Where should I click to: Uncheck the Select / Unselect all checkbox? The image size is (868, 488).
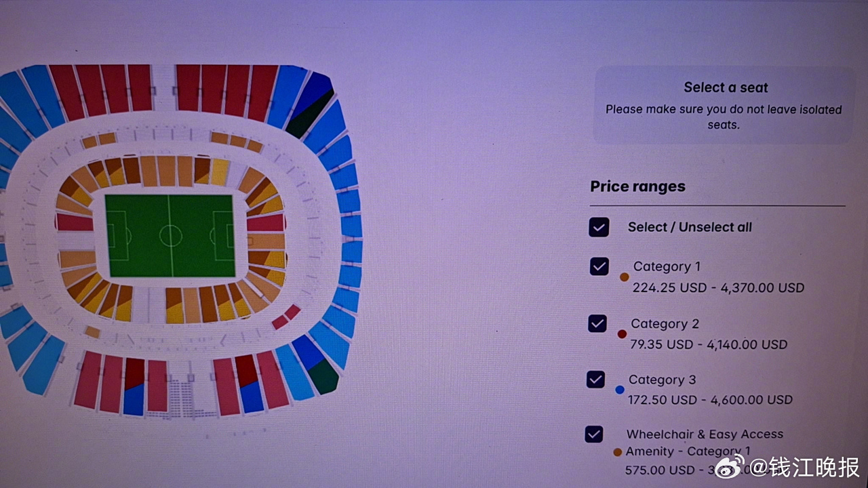[x=599, y=227]
